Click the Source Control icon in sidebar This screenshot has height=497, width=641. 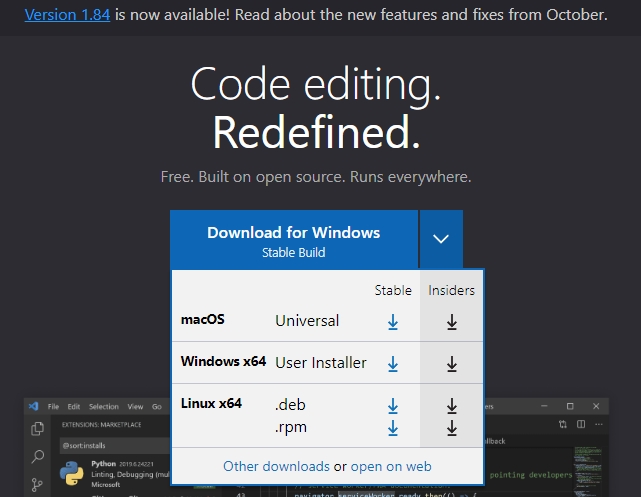tap(37, 485)
